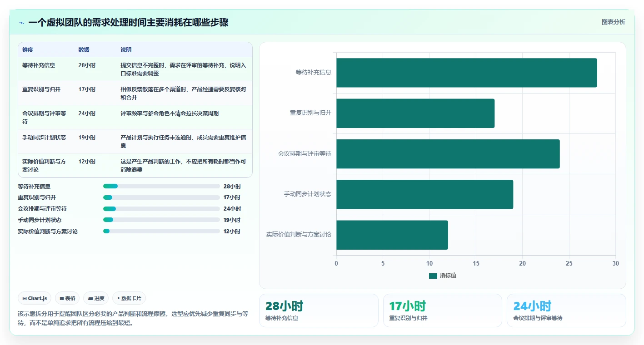Select the Chart.js tag chip
644x345 pixels.
click(x=35, y=298)
